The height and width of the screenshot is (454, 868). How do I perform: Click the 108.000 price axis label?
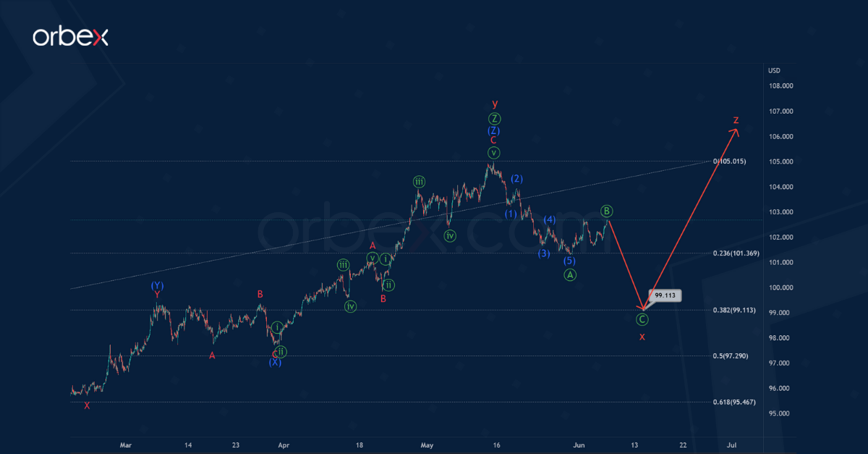coord(781,86)
